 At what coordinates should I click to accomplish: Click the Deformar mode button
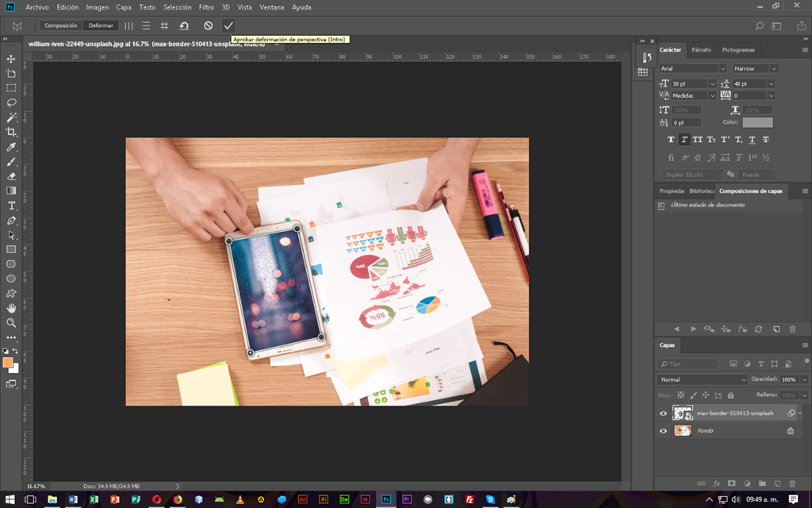[x=101, y=25]
